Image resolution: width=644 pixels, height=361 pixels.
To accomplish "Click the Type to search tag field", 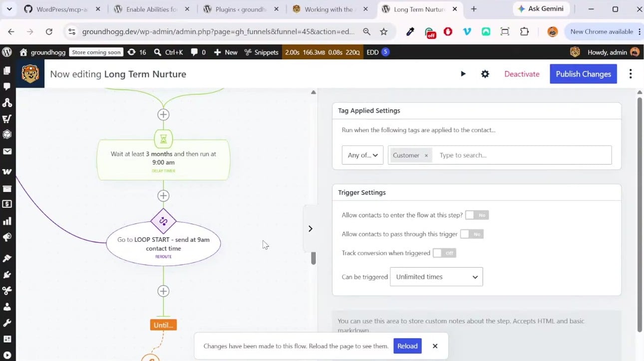I will [x=522, y=155].
